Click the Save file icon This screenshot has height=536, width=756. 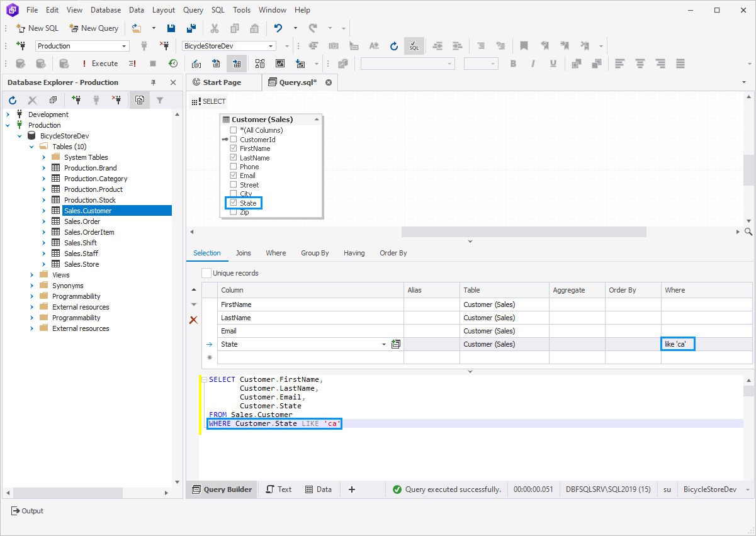pos(171,28)
